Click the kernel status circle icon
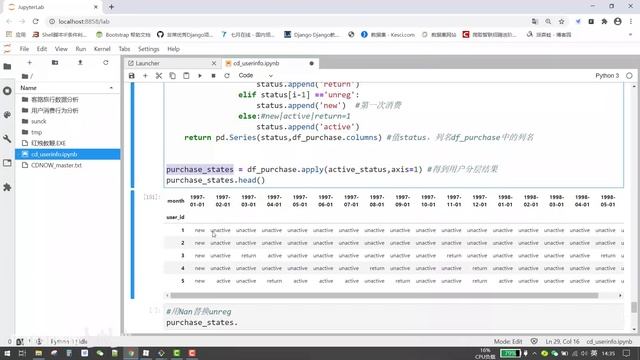 pyautogui.click(x=629, y=76)
